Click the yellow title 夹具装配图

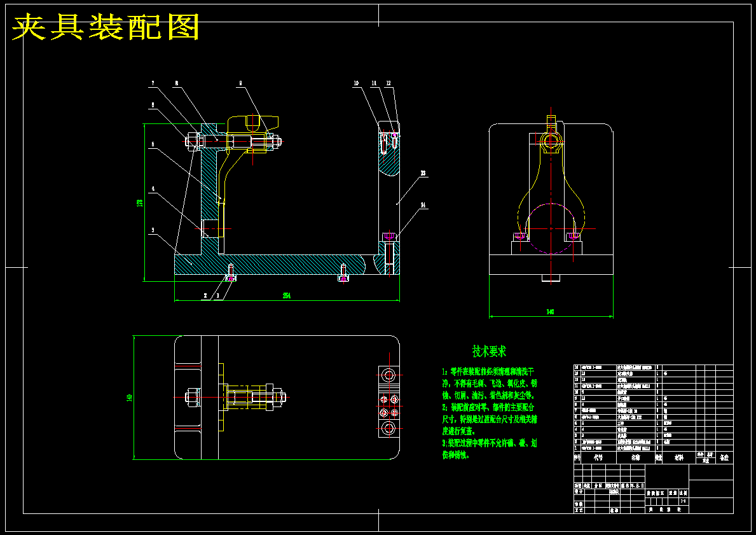pyautogui.click(x=106, y=27)
